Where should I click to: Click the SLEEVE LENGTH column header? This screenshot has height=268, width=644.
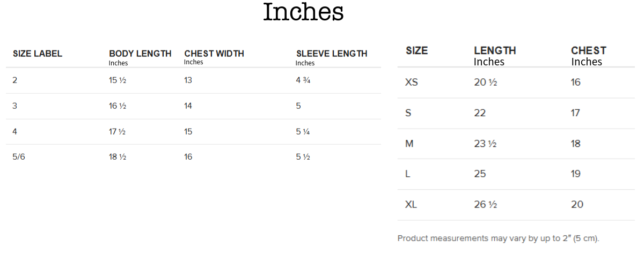[332, 54]
